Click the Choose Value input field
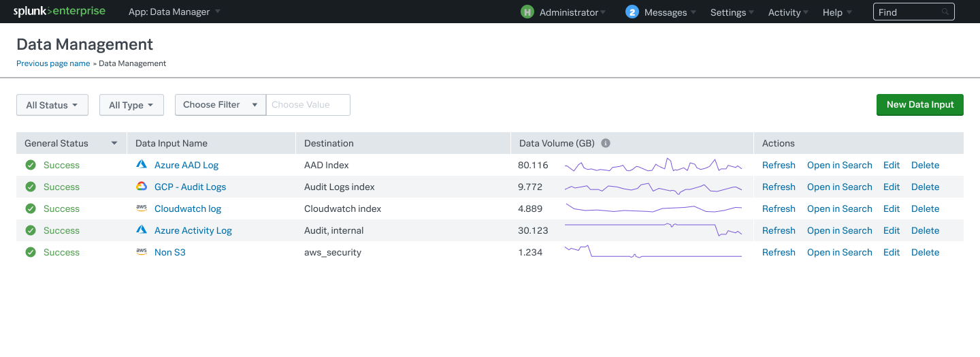The width and height of the screenshot is (980, 357). point(308,105)
